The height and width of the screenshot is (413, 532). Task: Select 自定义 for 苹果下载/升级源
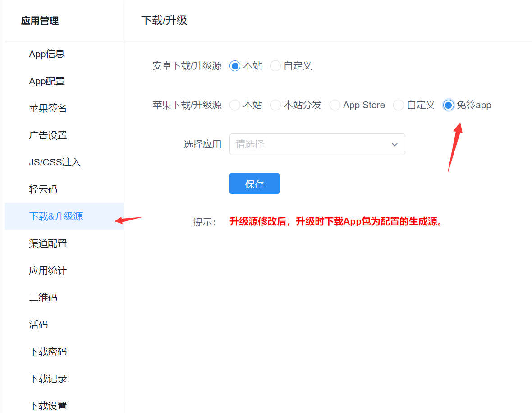point(398,105)
